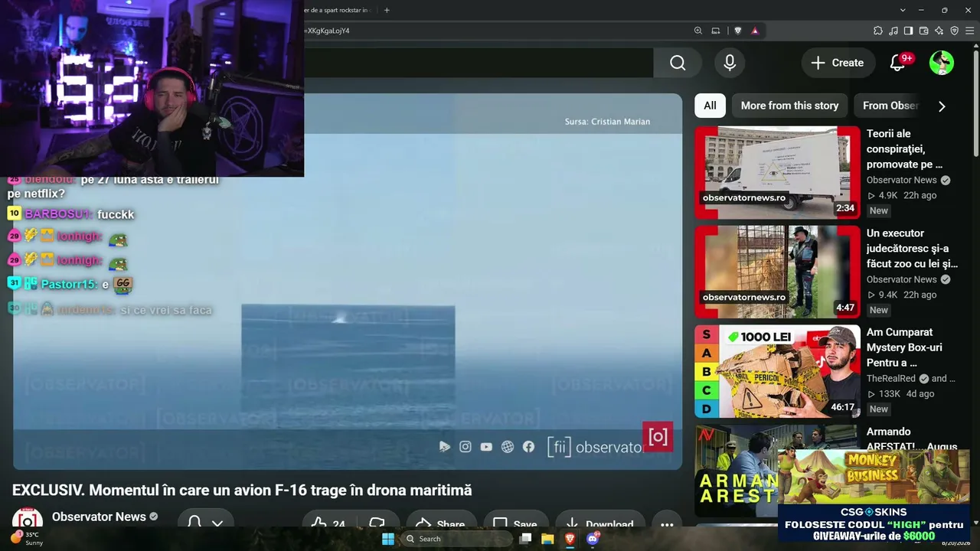This screenshot has width=980, height=551.
Task: Click the install app icon in address bar
Action: [716, 31]
